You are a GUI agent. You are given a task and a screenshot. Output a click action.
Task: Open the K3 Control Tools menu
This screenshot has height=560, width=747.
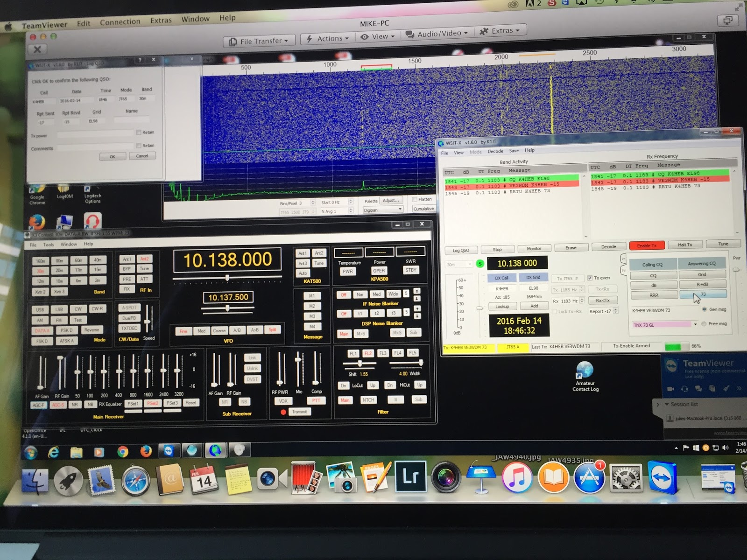tap(49, 245)
